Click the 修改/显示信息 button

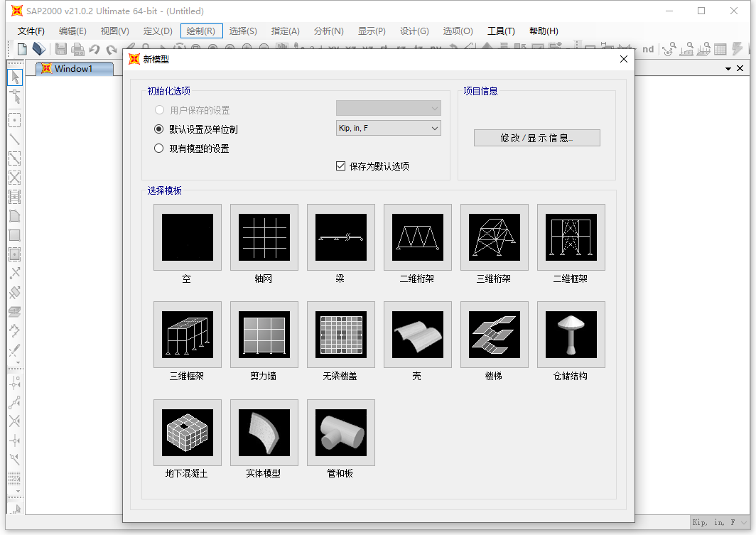pyautogui.click(x=536, y=138)
